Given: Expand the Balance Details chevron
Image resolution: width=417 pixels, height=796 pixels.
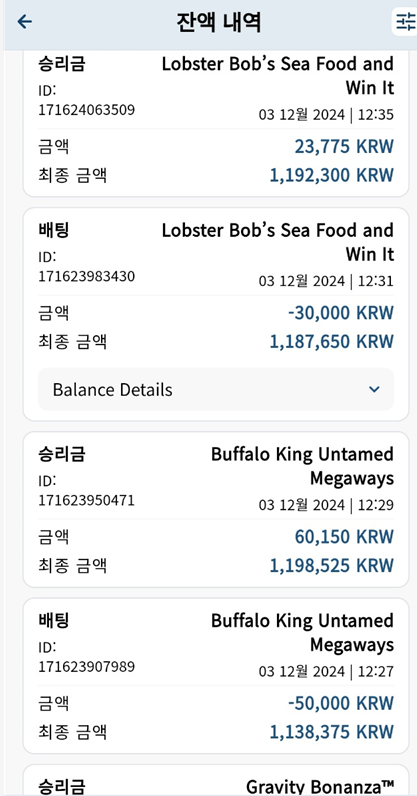Looking at the screenshot, I should [374, 389].
